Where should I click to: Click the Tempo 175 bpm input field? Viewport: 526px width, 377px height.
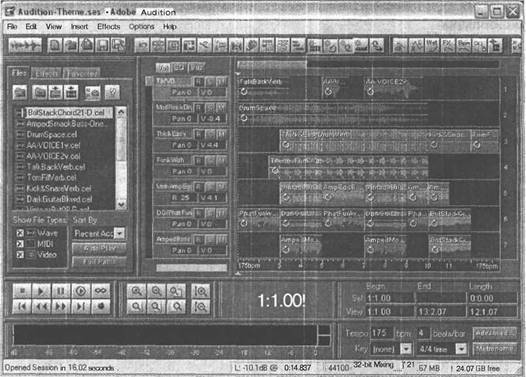[x=381, y=333]
